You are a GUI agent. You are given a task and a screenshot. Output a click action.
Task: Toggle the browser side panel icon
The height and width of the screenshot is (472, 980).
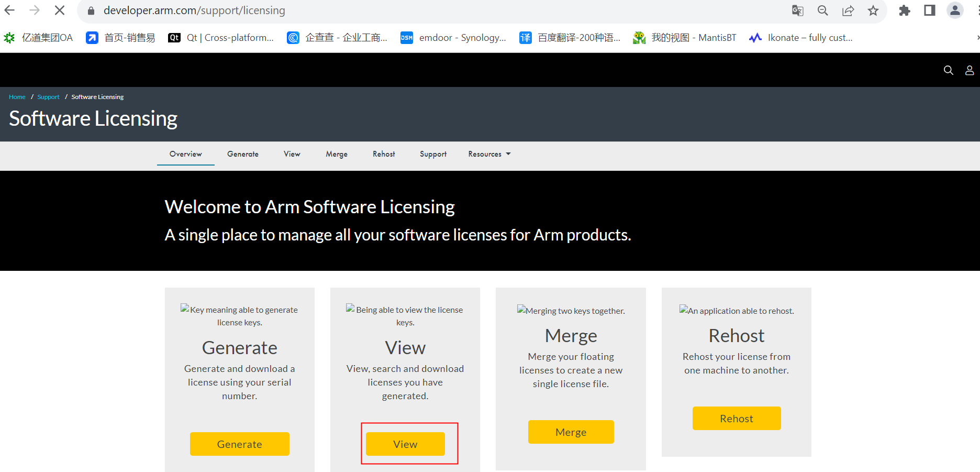(x=929, y=10)
